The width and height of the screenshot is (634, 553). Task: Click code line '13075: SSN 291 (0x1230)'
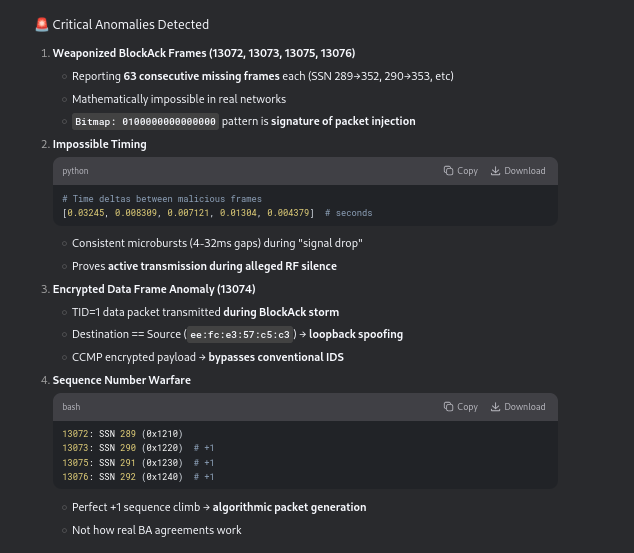123,462
